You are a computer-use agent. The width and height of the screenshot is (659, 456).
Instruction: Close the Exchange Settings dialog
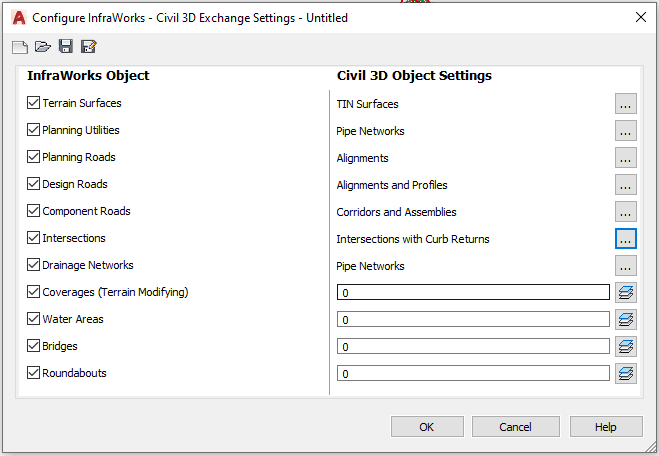[641, 17]
